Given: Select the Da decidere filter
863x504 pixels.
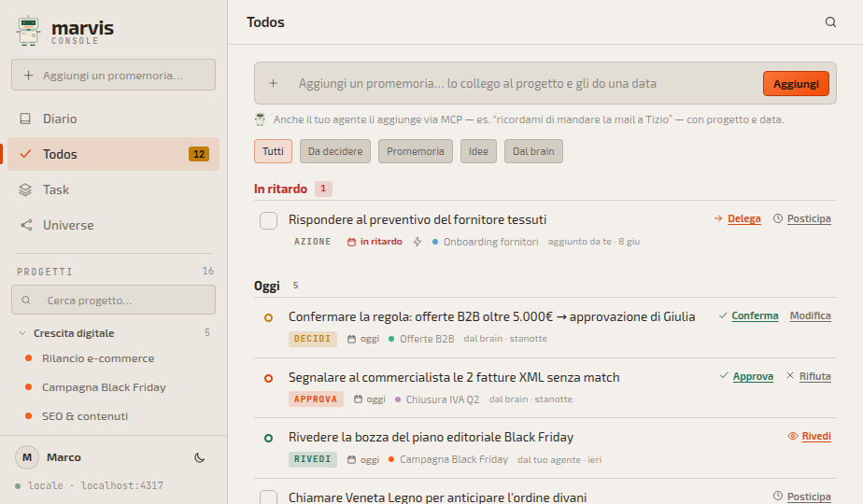Looking at the screenshot, I should pyautogui.click(x=335, y=151).
